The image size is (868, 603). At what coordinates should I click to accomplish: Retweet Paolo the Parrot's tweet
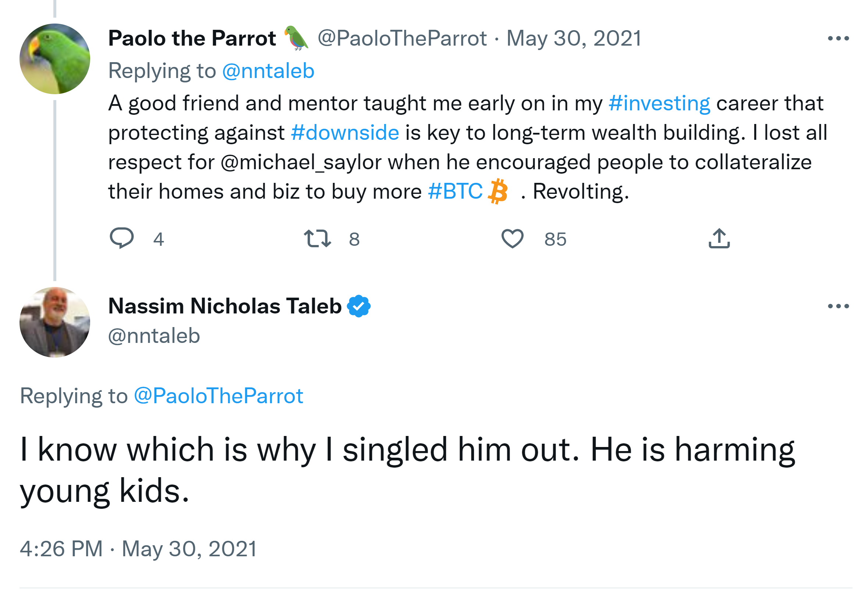[317, 238]
